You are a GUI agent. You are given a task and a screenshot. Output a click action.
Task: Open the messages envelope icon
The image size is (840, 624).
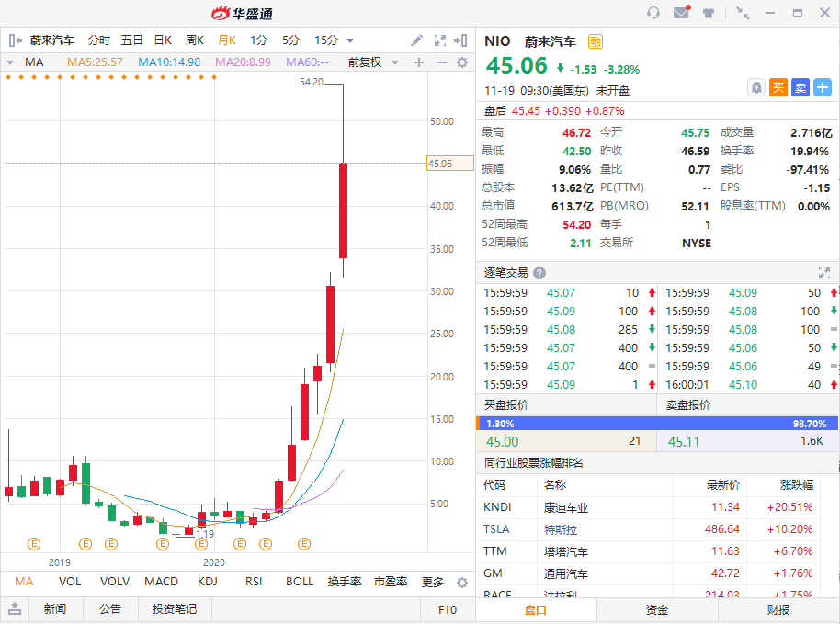[x=681, y=12]
